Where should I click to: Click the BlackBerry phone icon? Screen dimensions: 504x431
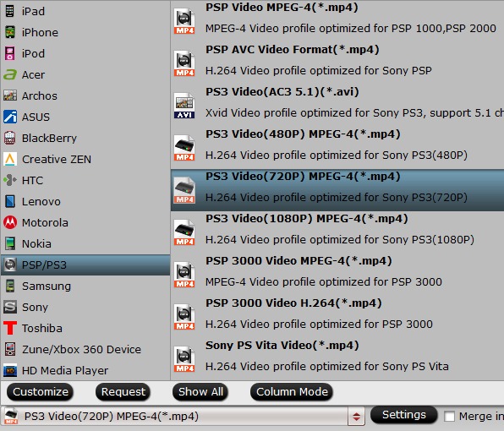click(x=9, y=138)
